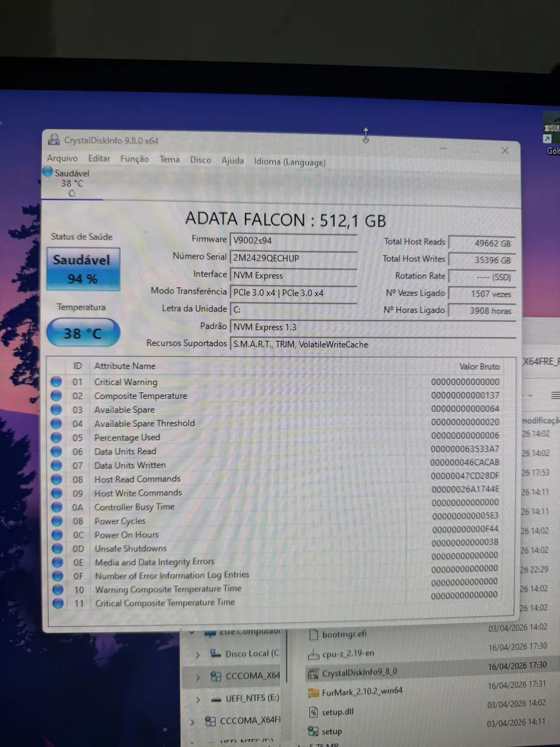
Task: Click the NVM Express 1.3 standard field
Action: tap(373, 327)
